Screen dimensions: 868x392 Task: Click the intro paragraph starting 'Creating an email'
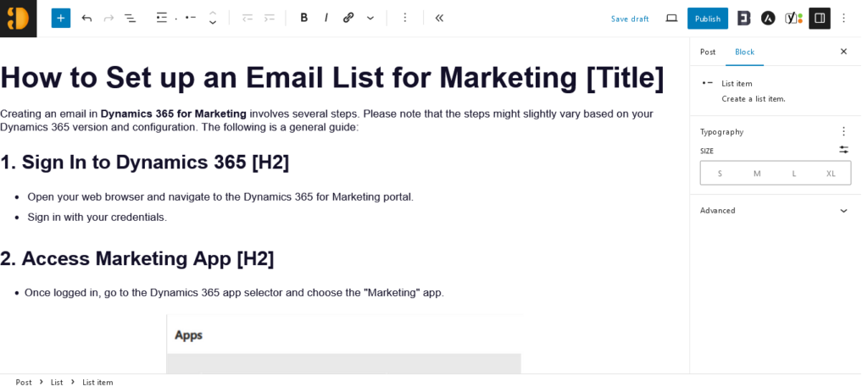[x=326, y=120]
